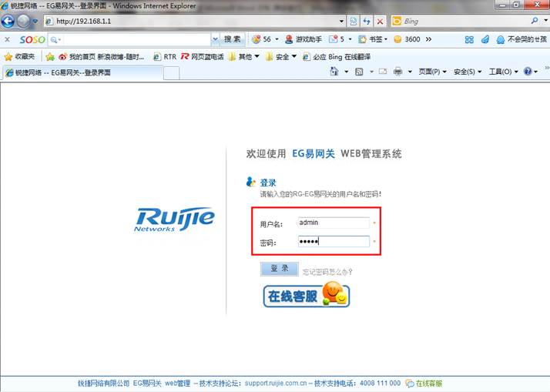Click the footer 在线客服 chat link

tap(424, 384)
